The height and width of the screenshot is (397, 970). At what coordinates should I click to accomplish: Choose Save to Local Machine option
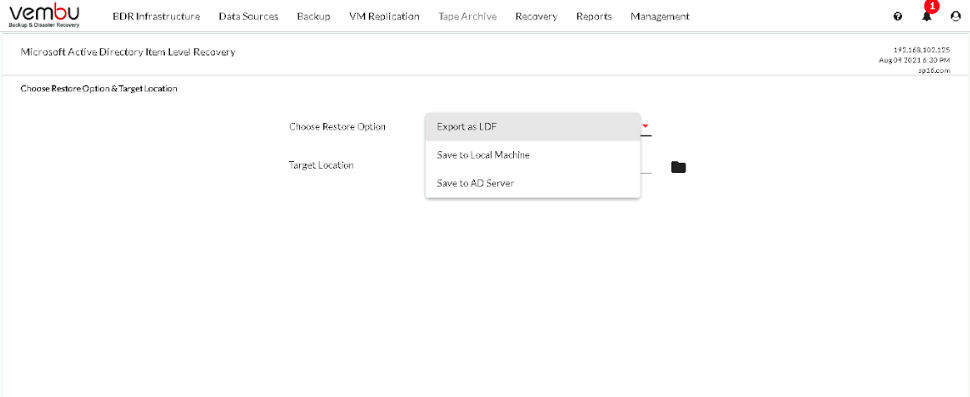click(533, 155)
